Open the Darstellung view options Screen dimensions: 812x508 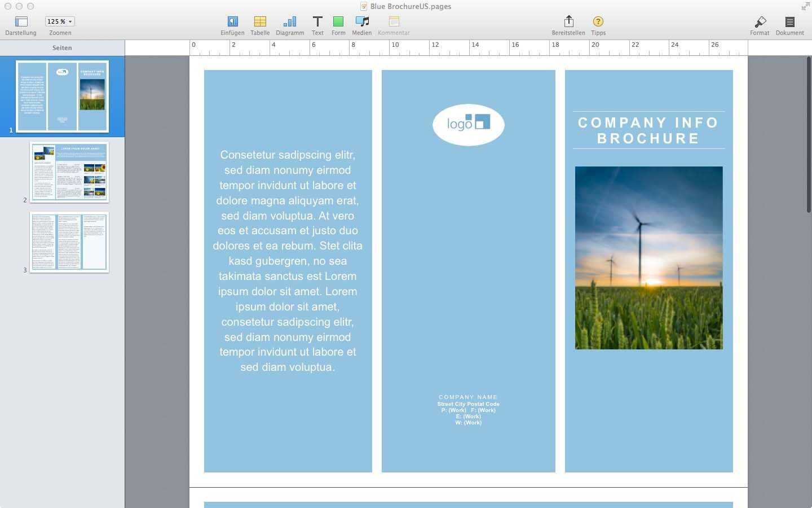[x=21, y=22]
